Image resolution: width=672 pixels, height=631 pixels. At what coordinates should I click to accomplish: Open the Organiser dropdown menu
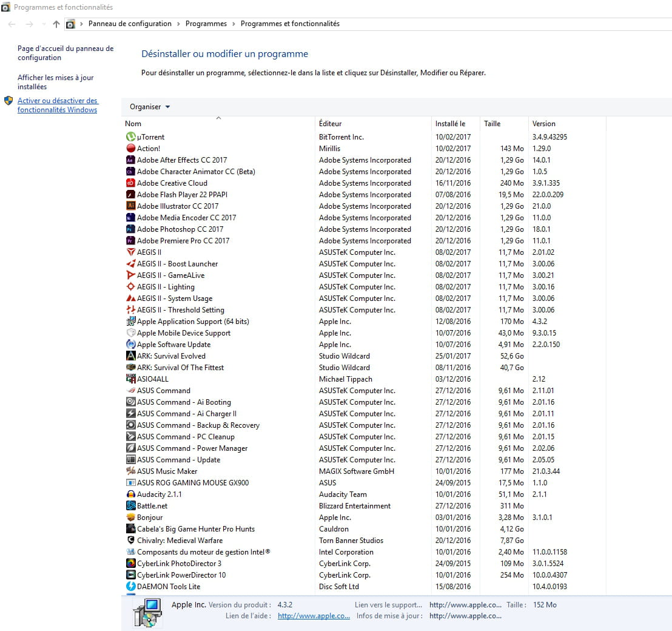pos(149,107)
